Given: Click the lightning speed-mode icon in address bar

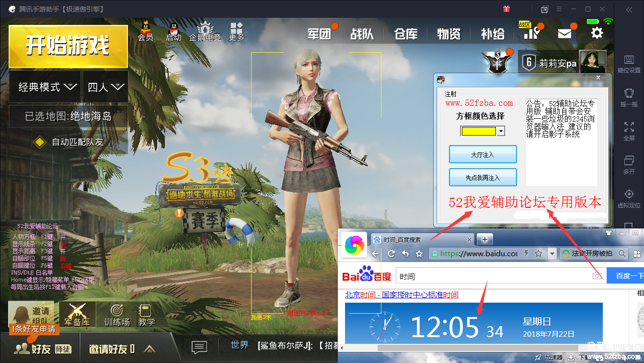Looking at the screenshot, I should point(527,253).
